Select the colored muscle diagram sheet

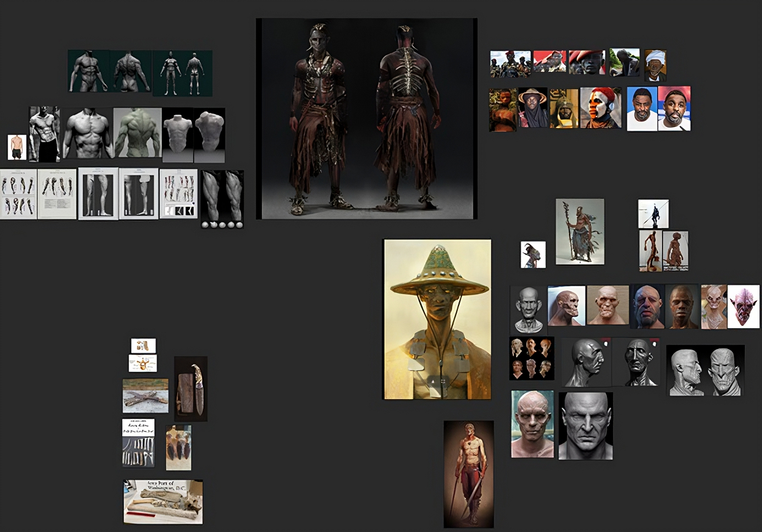click(x=178, y=193)
